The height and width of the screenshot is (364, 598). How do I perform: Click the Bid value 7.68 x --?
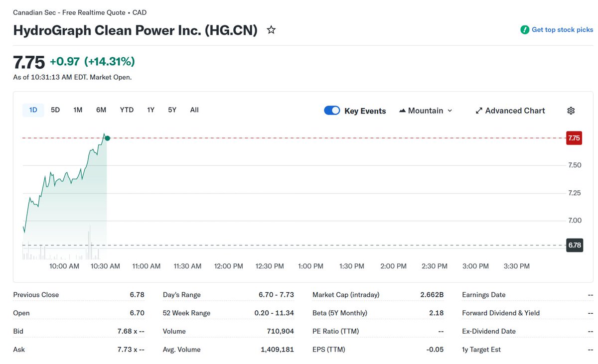131,331
